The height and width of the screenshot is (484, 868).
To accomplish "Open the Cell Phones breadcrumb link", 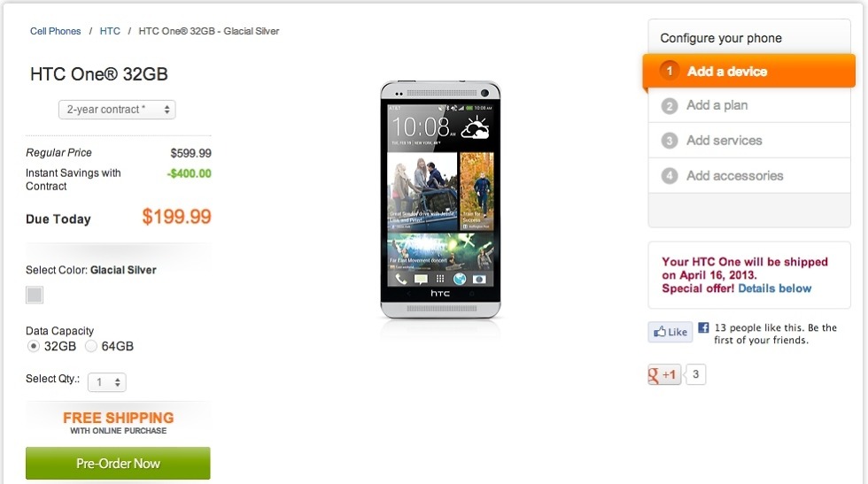I will click(x=55, y=31).
